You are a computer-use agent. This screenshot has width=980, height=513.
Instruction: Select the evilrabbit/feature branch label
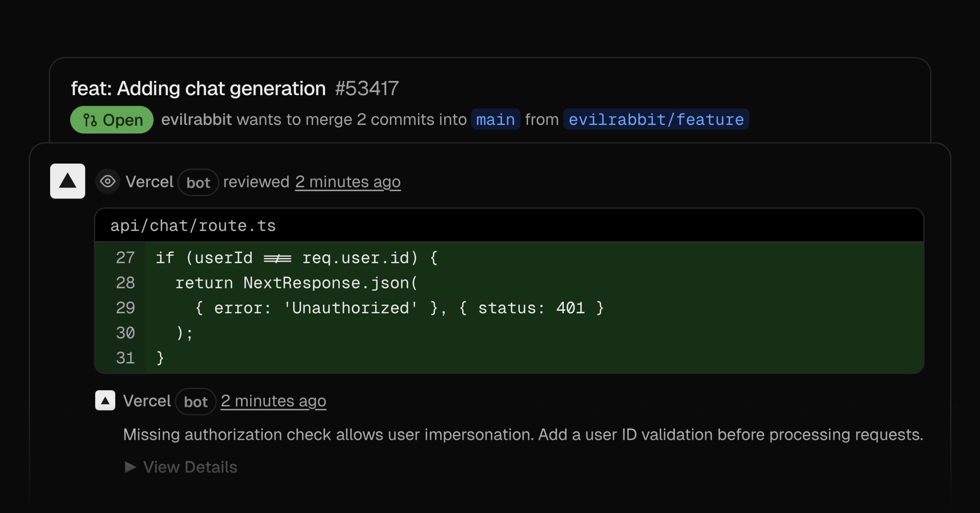coord(655,119)
